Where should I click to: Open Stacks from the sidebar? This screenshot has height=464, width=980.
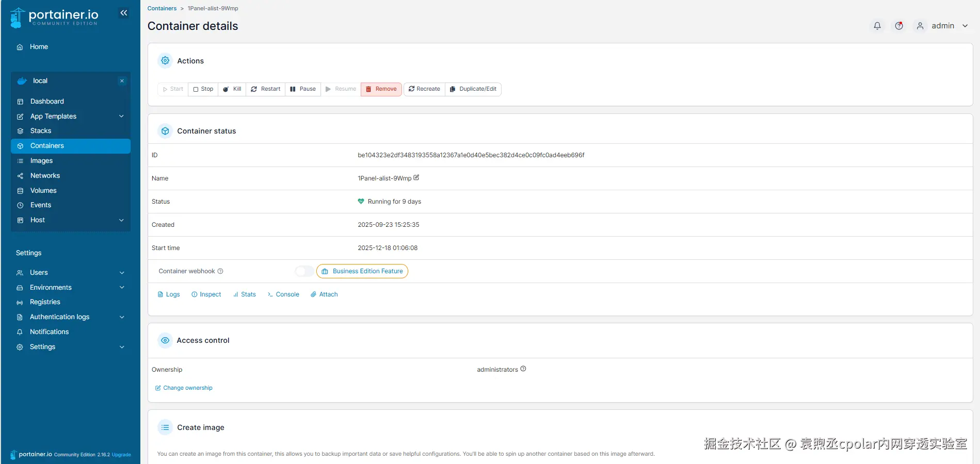(70, 131)
